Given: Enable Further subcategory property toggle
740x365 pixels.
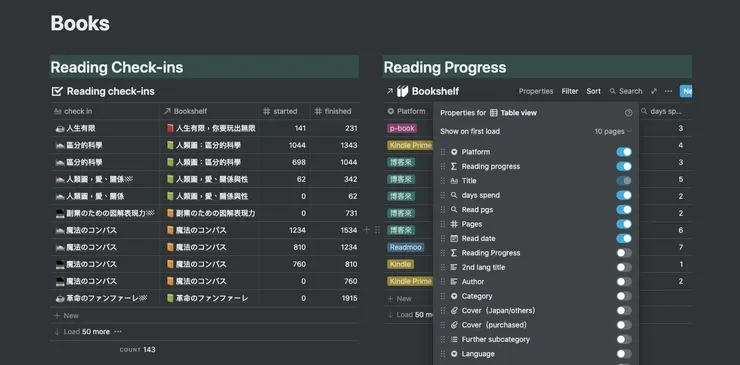Looking at the screenshot, I should (623, 340).
